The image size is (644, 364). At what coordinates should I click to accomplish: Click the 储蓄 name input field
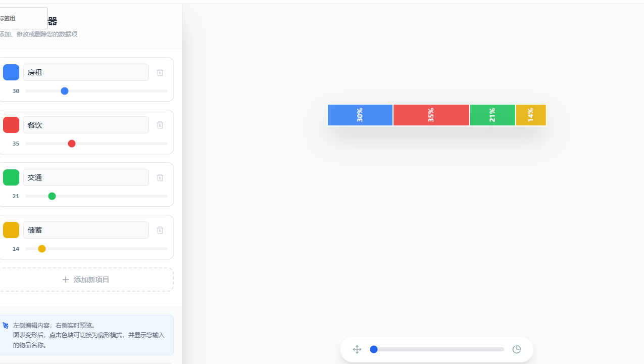86,230
